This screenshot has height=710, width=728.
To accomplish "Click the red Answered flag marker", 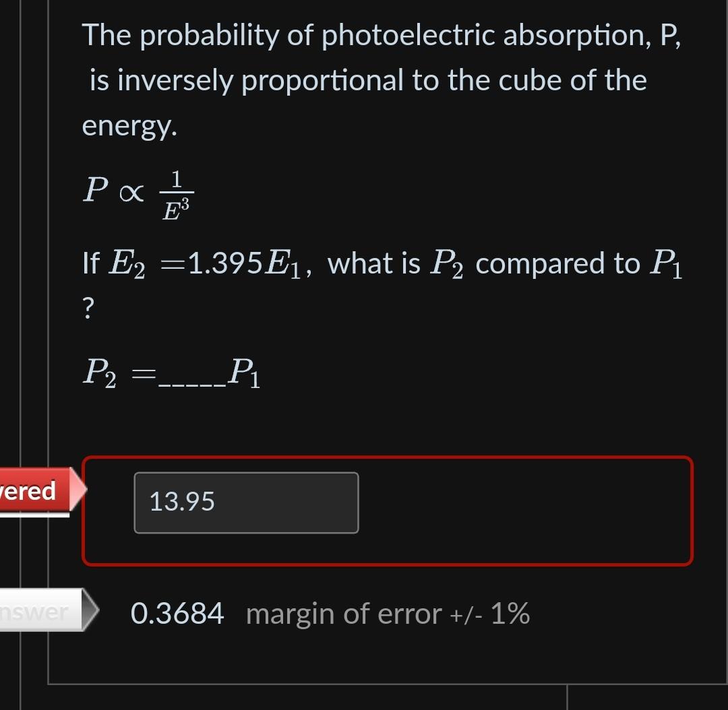I will tap(30, 491).
